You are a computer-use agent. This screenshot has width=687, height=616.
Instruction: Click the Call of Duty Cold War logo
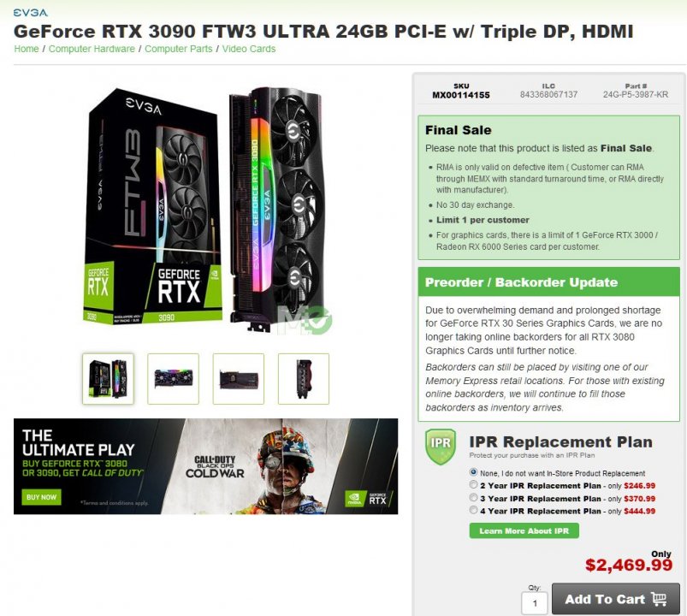(215, 467)
